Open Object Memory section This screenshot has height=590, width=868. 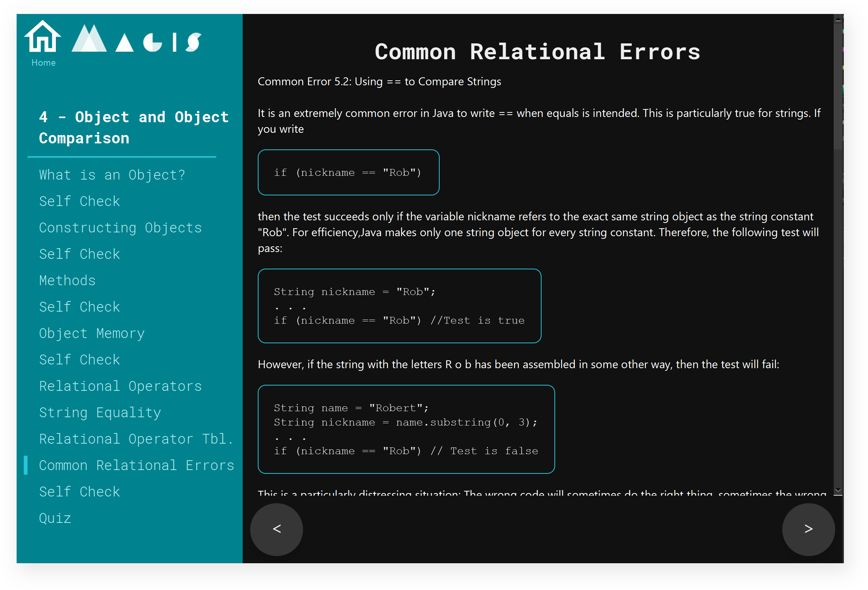coord(92,333)
